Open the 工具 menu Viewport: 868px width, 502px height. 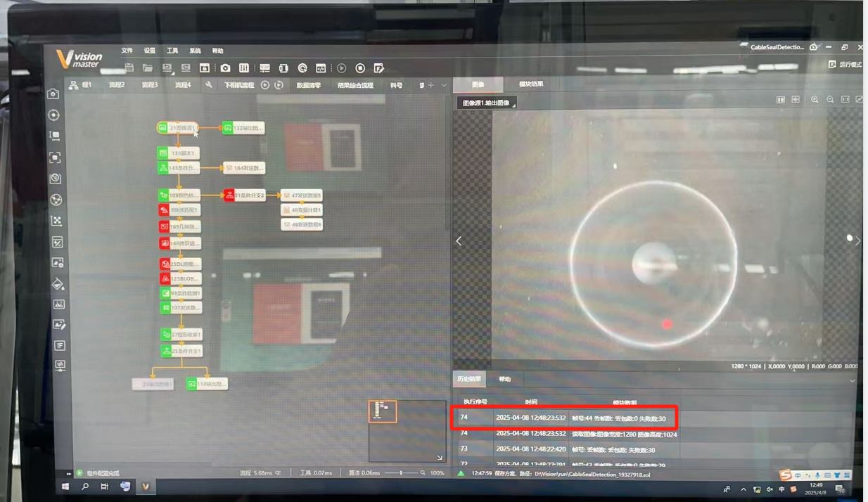click(x=172, y=51)
